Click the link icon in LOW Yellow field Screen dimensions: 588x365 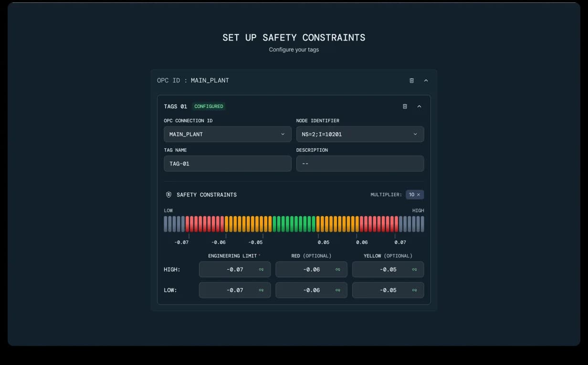tap(414, 290)
